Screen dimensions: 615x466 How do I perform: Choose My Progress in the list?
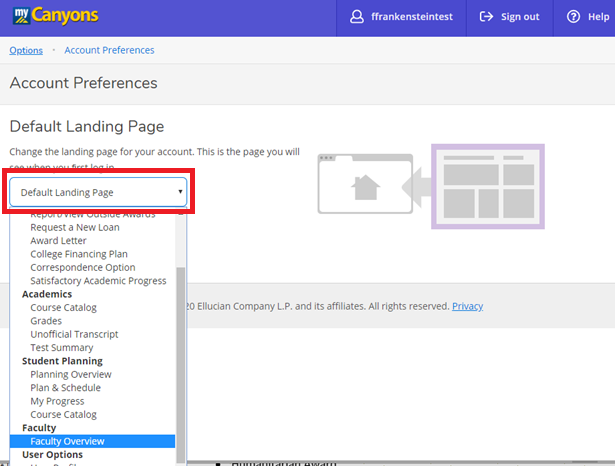pyautogui.click(x=57, y=401)
